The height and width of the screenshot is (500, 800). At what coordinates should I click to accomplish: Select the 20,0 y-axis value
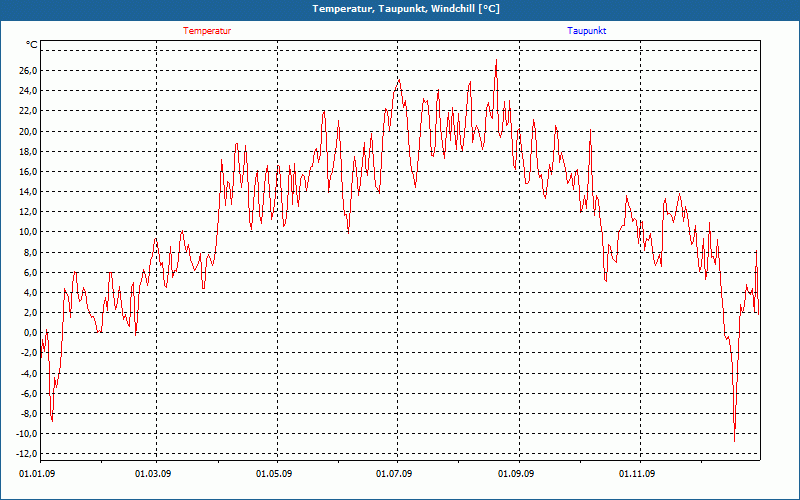coord(29,131)
